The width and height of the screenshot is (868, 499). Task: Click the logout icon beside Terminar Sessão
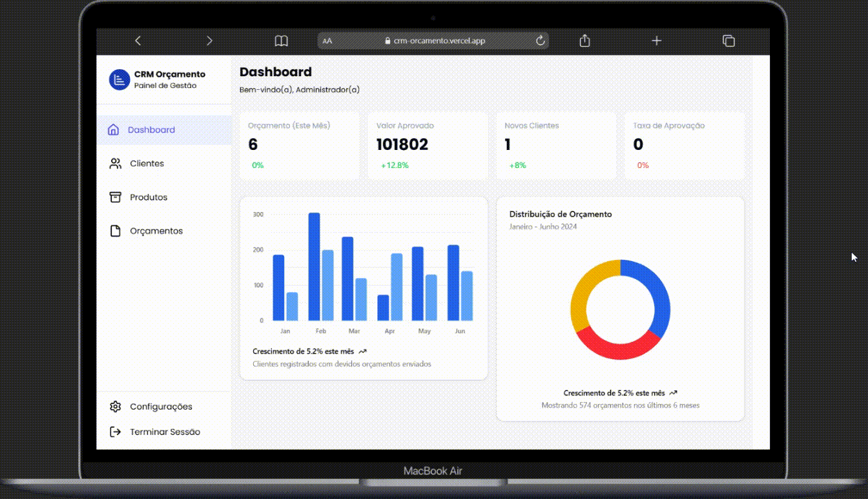[115, 431]
